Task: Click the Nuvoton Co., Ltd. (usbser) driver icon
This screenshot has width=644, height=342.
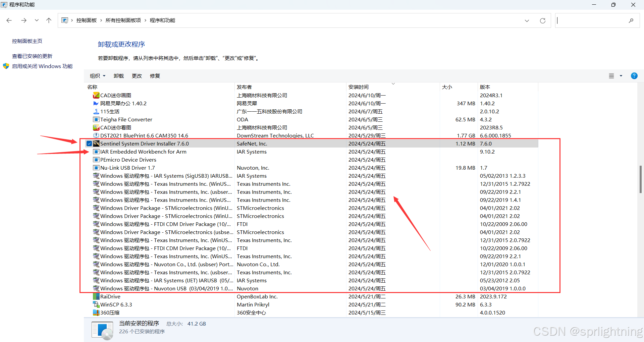Action: 96,264
